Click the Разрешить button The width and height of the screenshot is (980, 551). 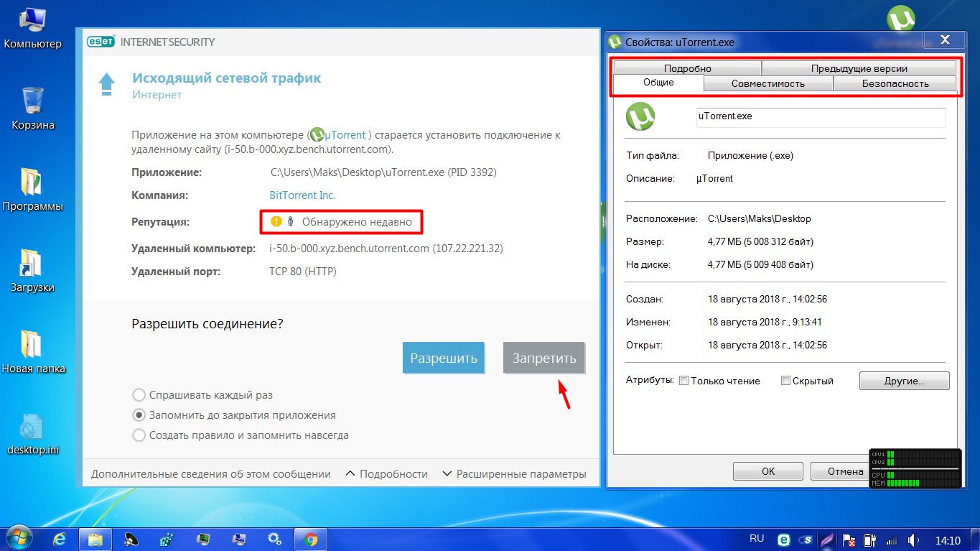(444, 358)
